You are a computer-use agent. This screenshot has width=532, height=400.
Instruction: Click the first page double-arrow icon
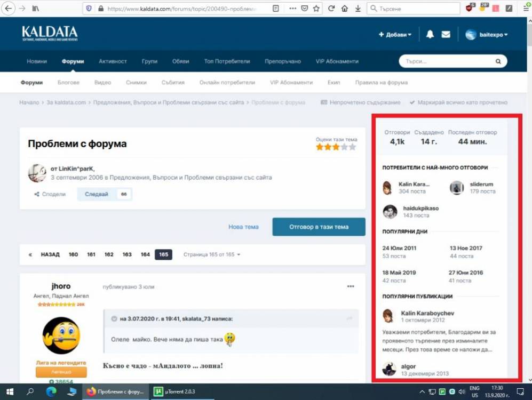pyautogui.click(x=30, y=254)
